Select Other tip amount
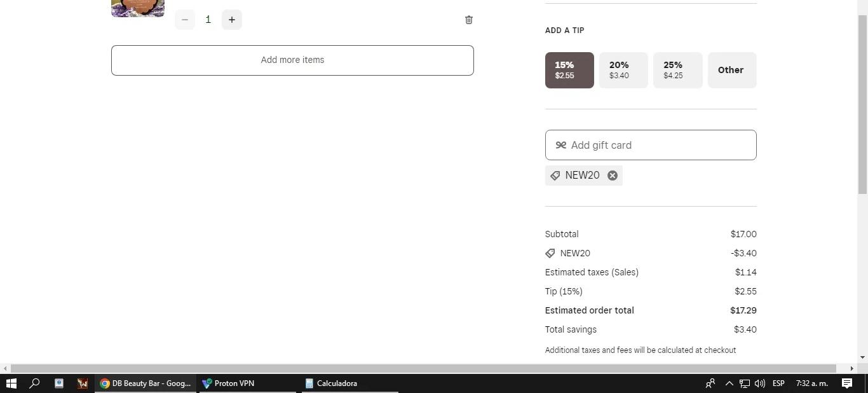 pos(732,70)
